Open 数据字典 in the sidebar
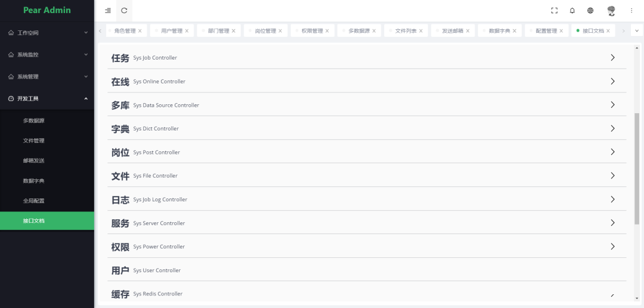This screenshot has width=644, height=308. point(47,181)
